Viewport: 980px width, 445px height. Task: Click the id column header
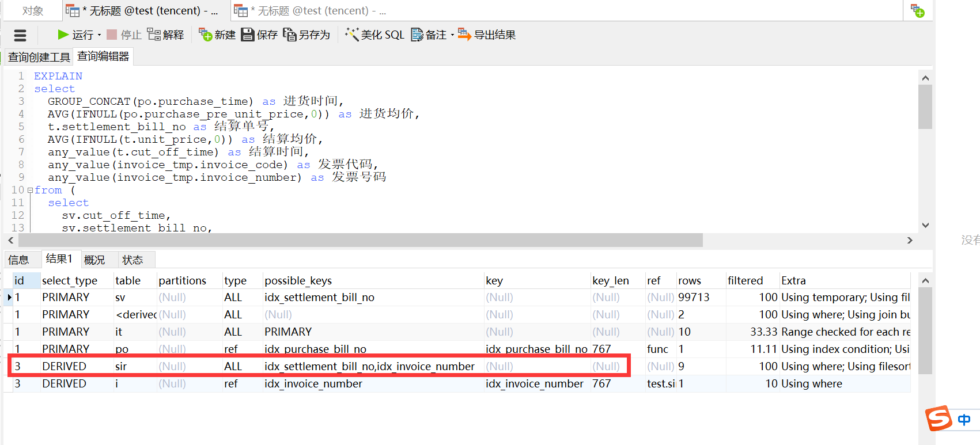click(x=27, y=280)
